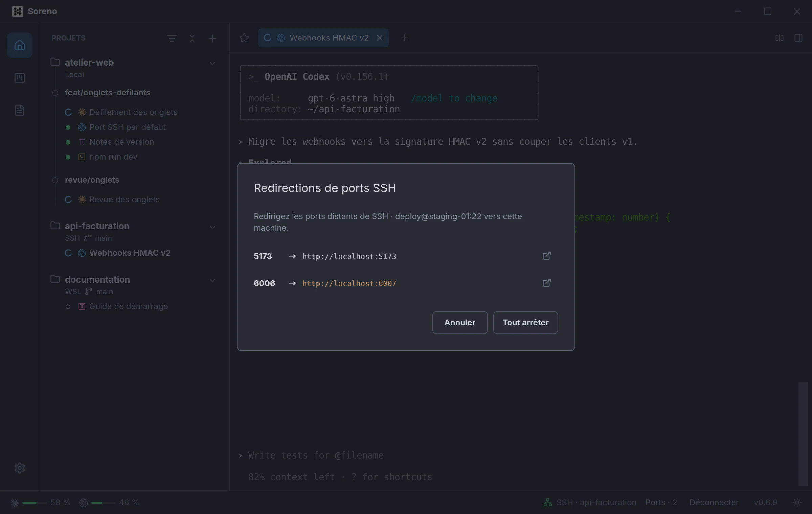Close the Webhooks HMAC v2 tab
The width and height of the screenshot is (812, 514).
(380, 38)
